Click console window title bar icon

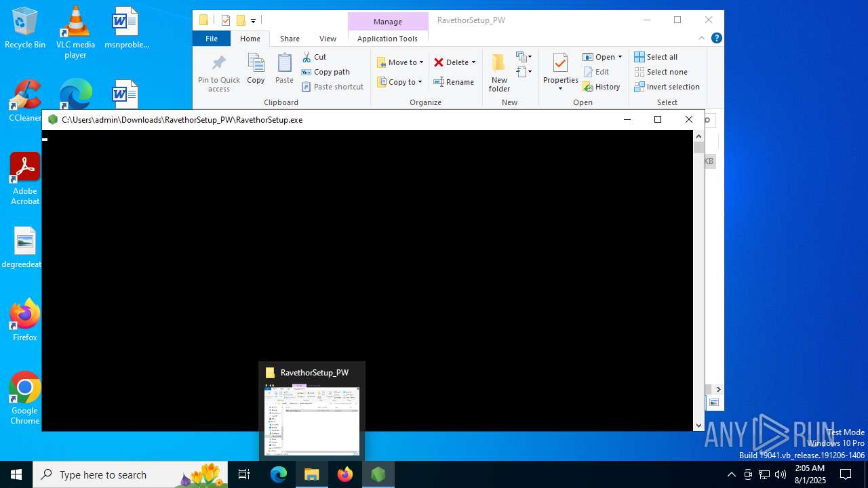tap(53, 120)
